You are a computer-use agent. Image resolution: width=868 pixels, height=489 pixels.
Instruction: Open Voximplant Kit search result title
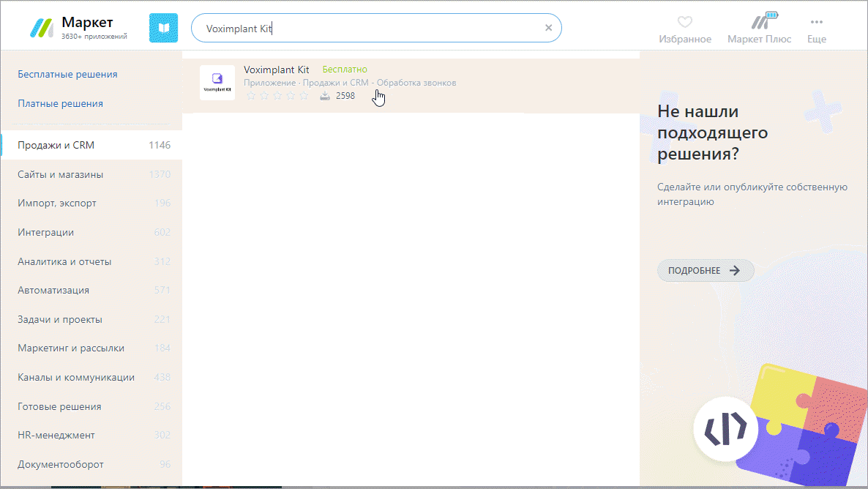pyautogui.click(x=276, y=70)
